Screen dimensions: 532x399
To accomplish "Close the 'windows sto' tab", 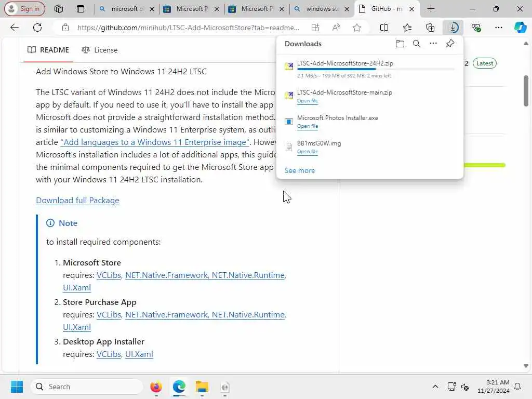I will pos(347,9).
